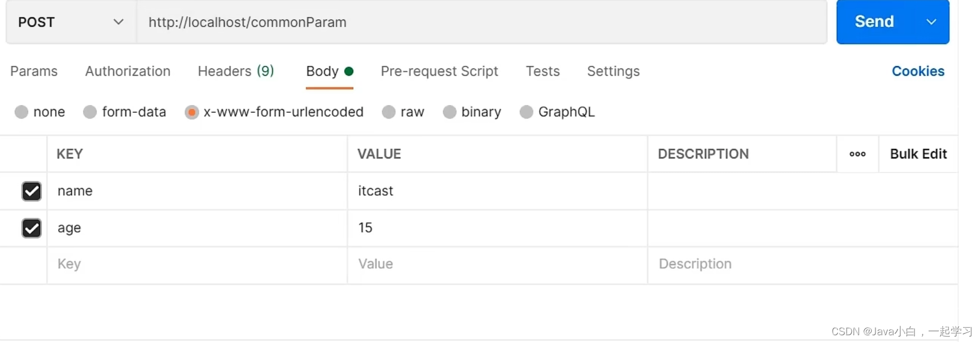Uncheck the age parameter checkbox
980x342 pixels.
coord(32,228)
